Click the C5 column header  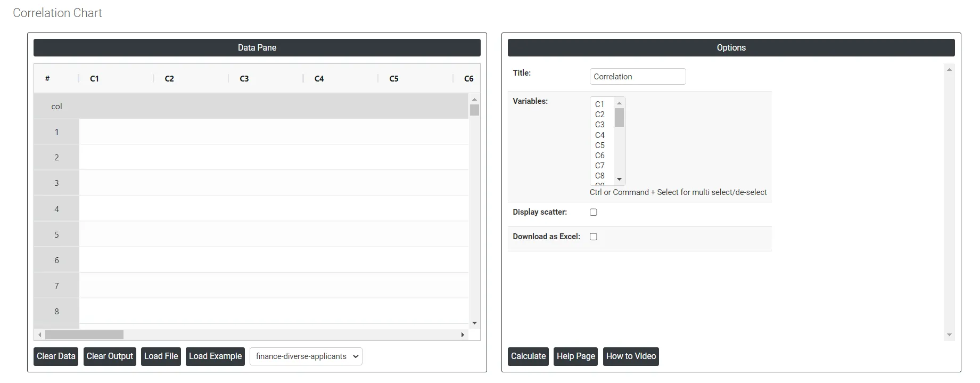tap(394, 78)
